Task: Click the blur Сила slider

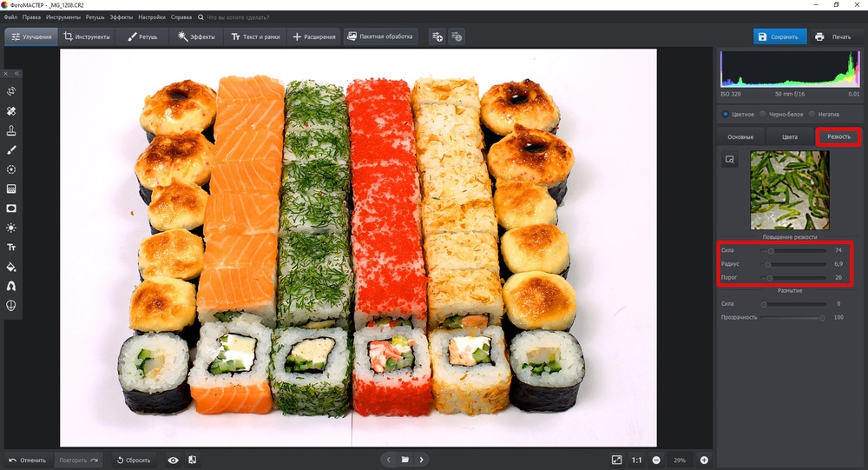Action: [794, 304]
